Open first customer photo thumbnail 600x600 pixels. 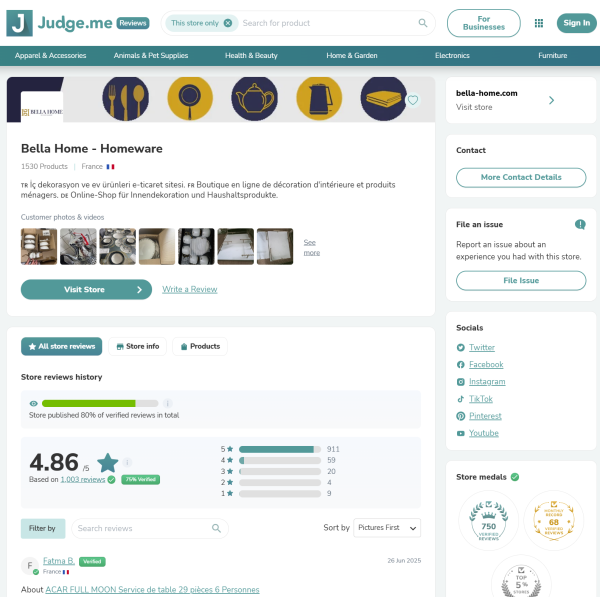[x=39, y=246]
